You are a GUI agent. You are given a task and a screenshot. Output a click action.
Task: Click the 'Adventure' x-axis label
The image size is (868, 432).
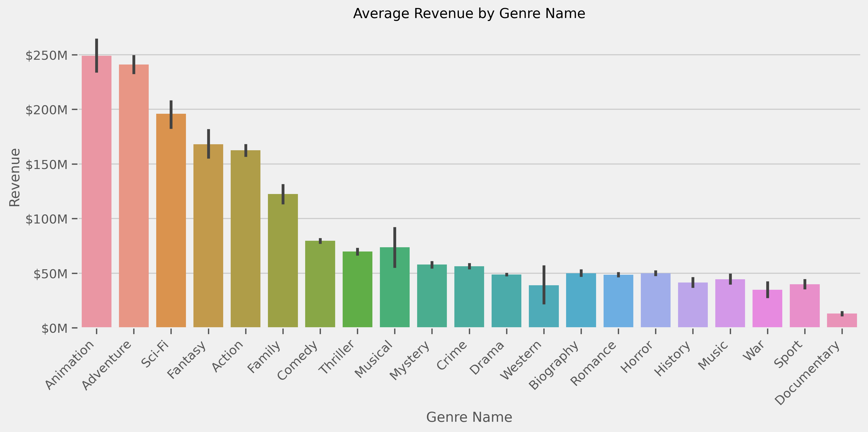[x=107, y=365]
